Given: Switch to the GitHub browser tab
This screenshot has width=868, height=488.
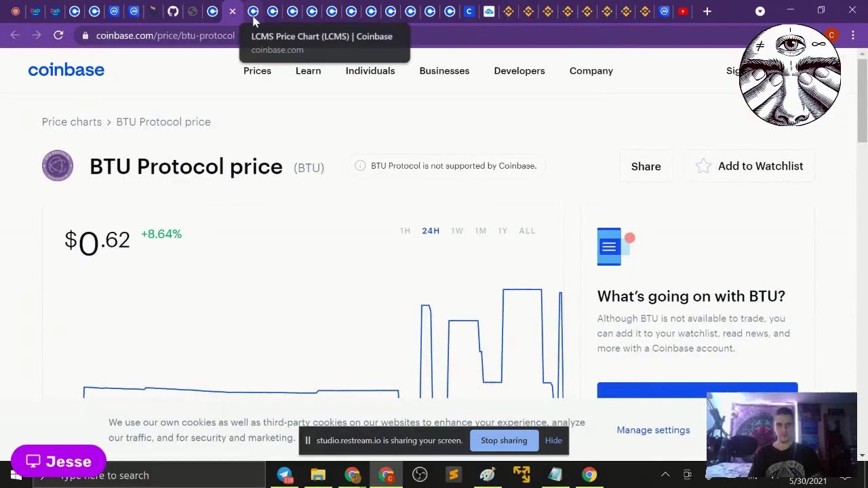Looking at the screenshot, I should coord(173,11).
